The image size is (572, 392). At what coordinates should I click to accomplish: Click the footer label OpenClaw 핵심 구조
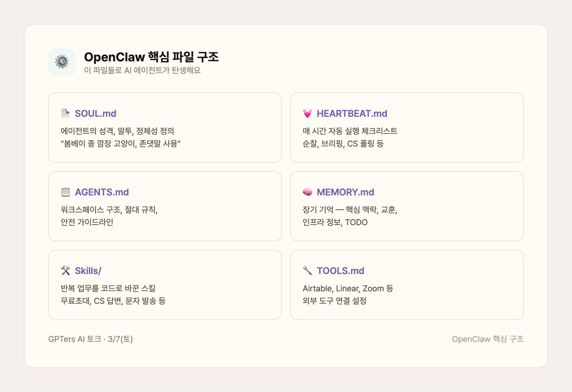click(487, 339)
